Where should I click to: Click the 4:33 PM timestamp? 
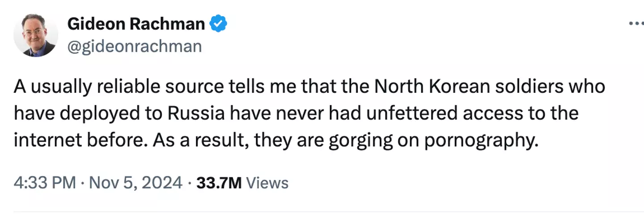pyautogui.click(x=44, y=183)
